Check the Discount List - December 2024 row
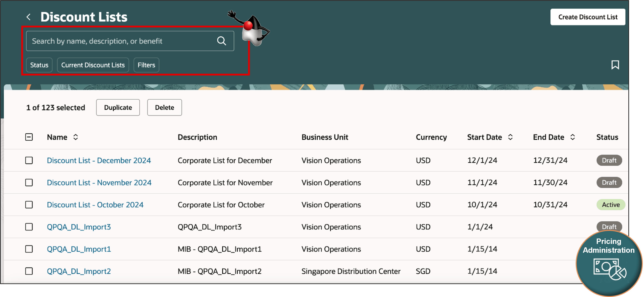The height and width of the screenshot is (297, 644). pos(29,160)
